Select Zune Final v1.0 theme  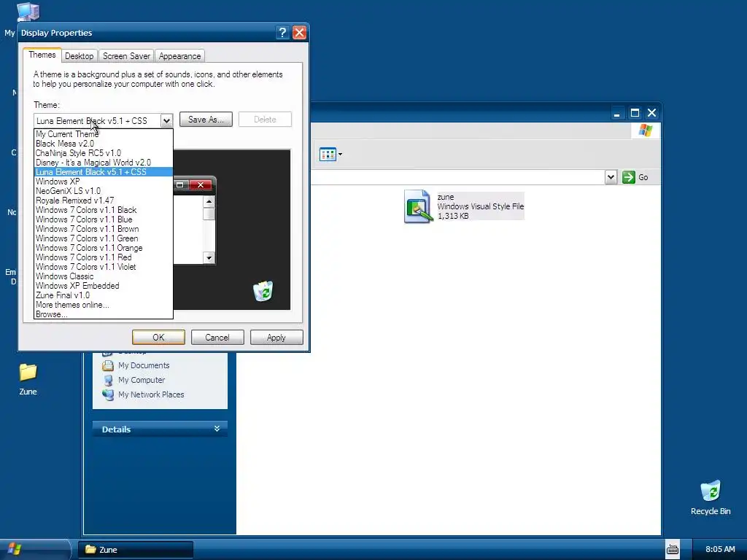point(104,295)
